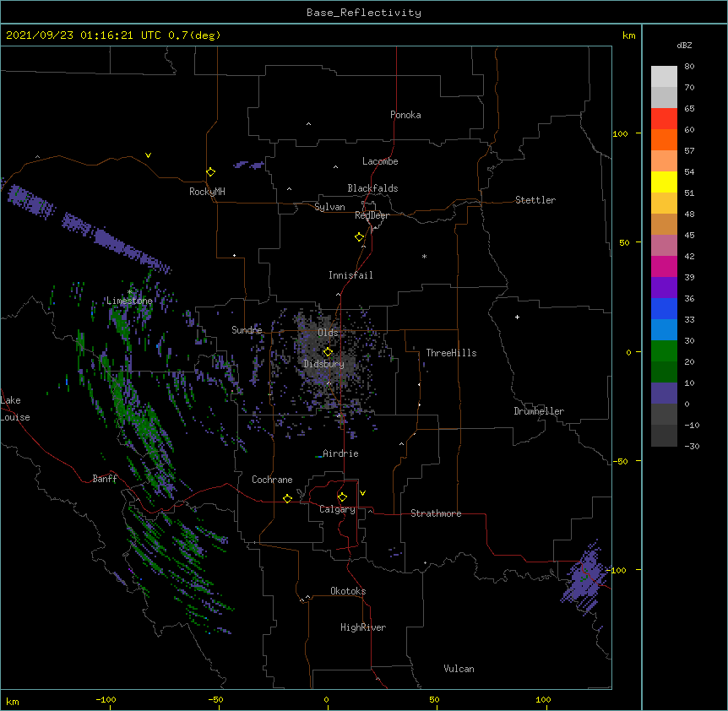Click the Blackfalds city label
This screenshot has height=711, width=728.
pos(372,188)
